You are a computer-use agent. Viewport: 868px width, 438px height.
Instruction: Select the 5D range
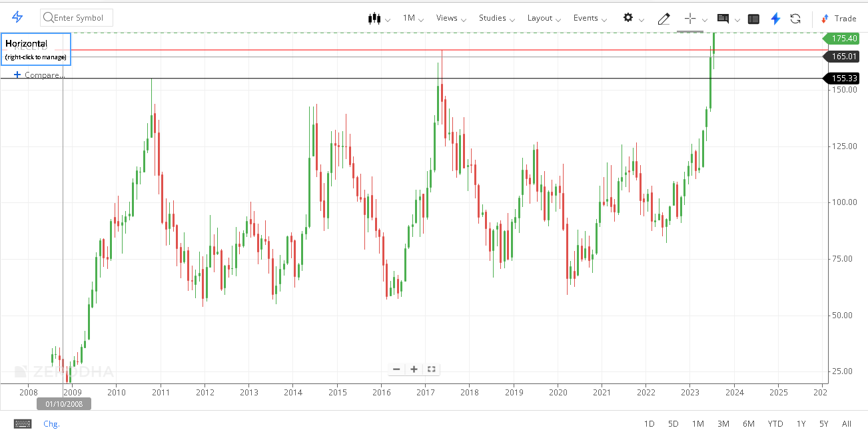(x=673, y=423)
